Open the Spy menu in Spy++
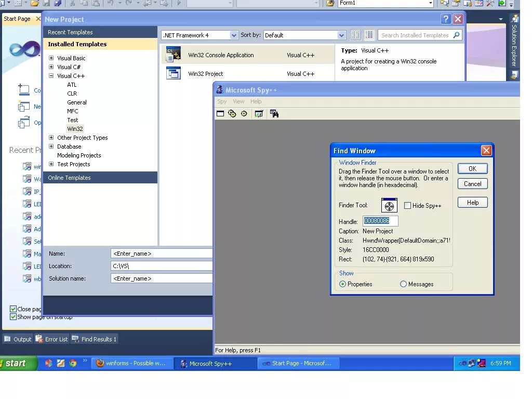Screen dimensions: 532x399 click(222, 101)
